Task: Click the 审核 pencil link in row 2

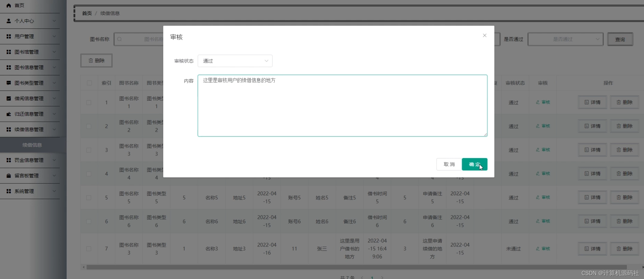Action: point(543,126)
